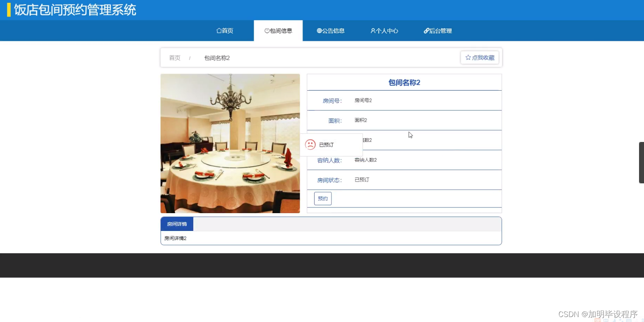
Task: Click the sad-face icon on the 已预订 popup
Action: pos(310,144)
